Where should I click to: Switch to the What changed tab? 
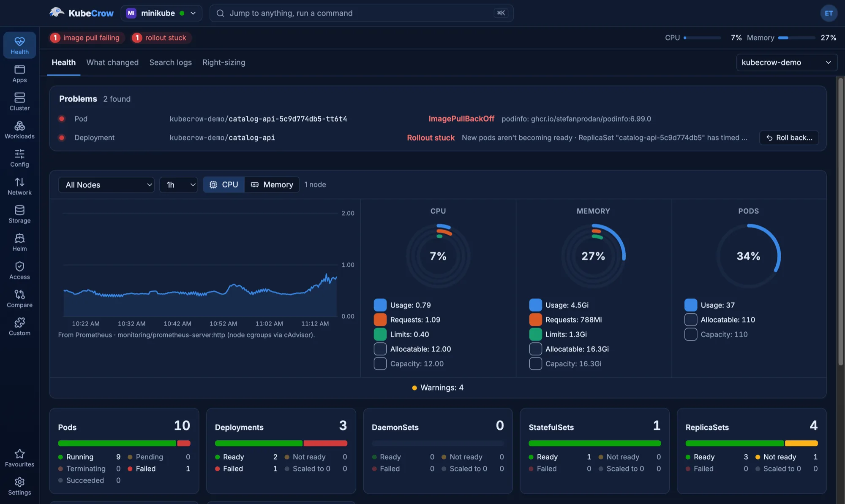112,62
